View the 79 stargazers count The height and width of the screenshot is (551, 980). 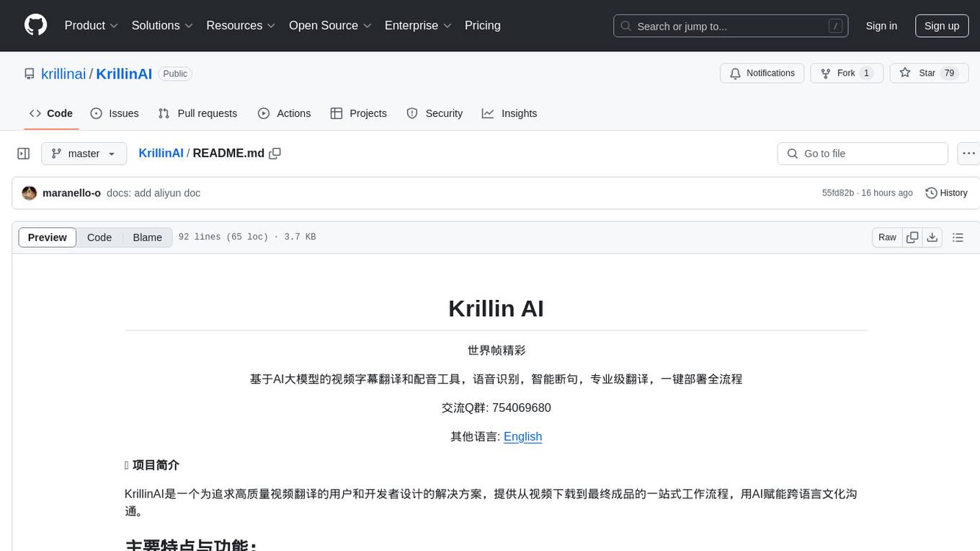(950, 73)
